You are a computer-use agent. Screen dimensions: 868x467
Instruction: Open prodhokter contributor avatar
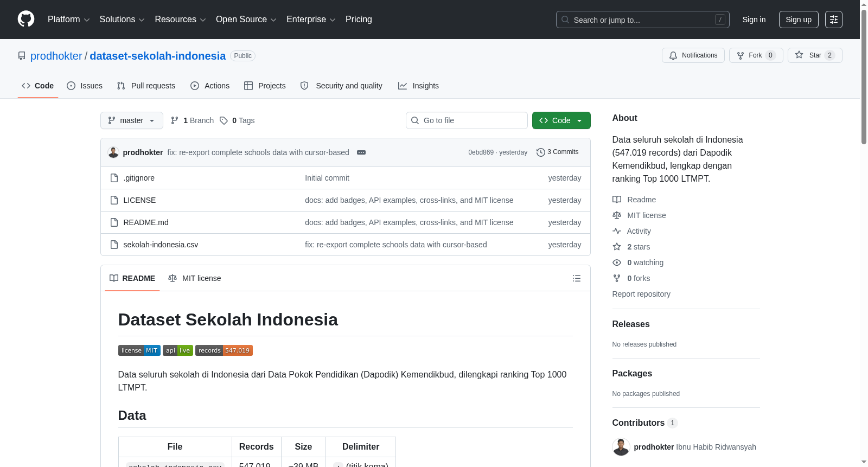(621, 447)
